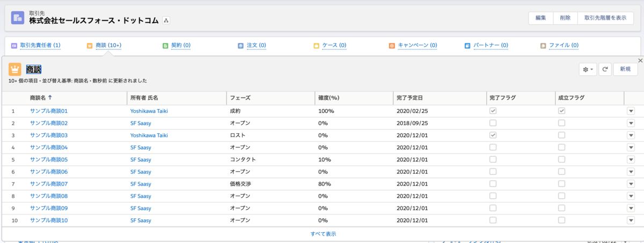
Task: Open Yoshikawa Taiki owner of サンプル商談03
Action: (x=149, y=135)
